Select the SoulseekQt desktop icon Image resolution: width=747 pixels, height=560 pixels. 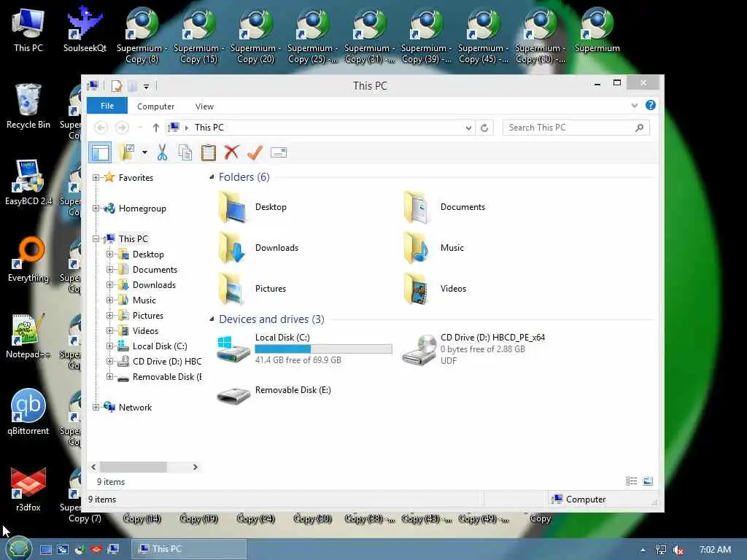click(x=85, y=29)
